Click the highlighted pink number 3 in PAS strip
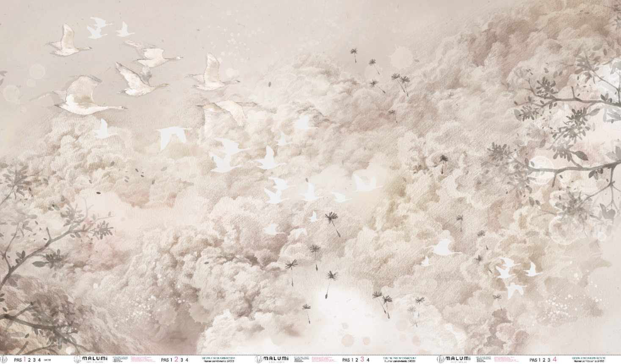The height and width of the screenshot is (364, 621). click(362, 359)
